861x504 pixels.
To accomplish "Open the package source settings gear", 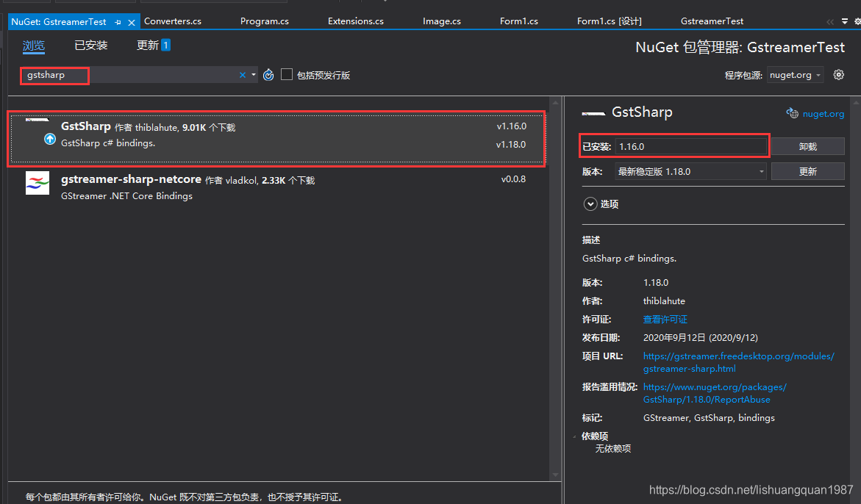I will pyautogui.click(x=839, y=74).
